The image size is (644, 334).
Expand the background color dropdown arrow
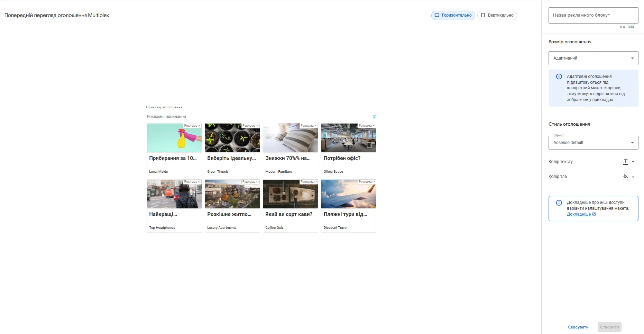633,177
